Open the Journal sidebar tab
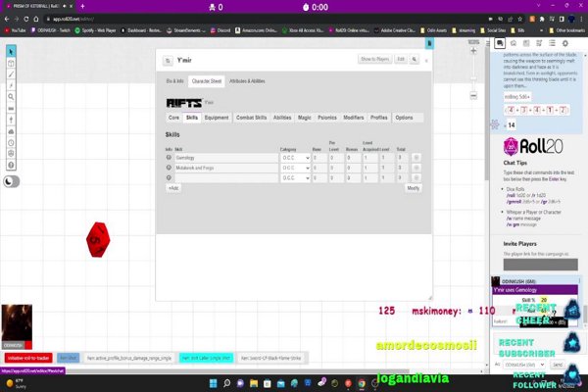 tap(526, 43)
